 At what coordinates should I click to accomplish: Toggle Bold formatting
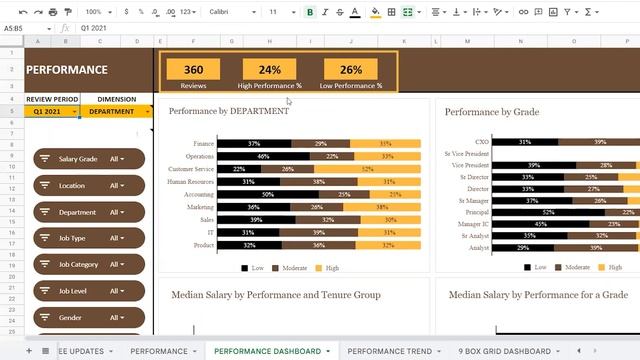point(310,12)
